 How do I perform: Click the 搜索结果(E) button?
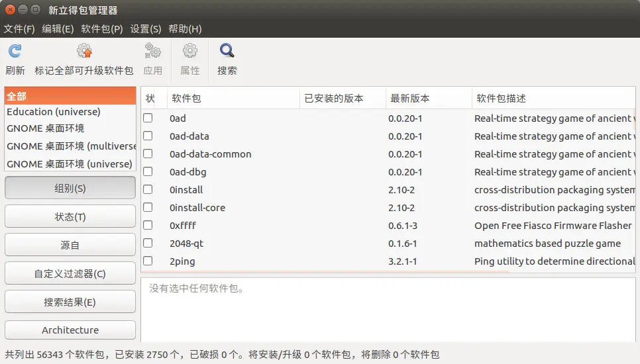(70, 302)
